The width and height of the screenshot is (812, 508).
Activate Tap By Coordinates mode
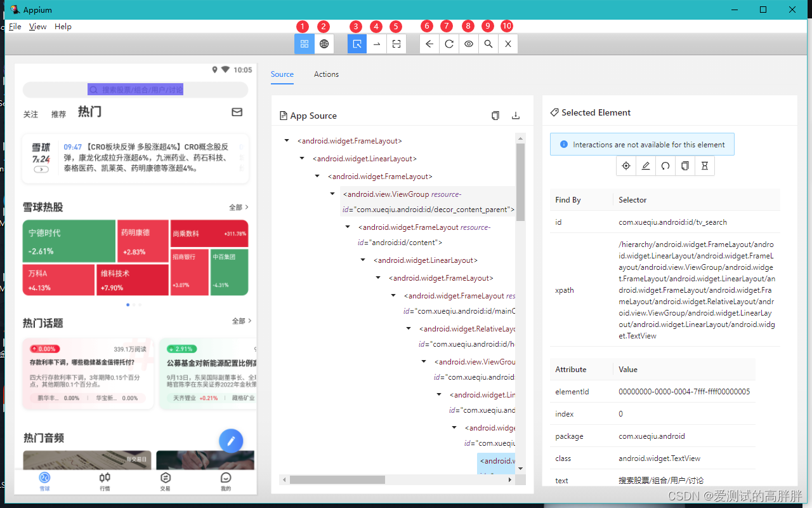[x=396, y=44]
